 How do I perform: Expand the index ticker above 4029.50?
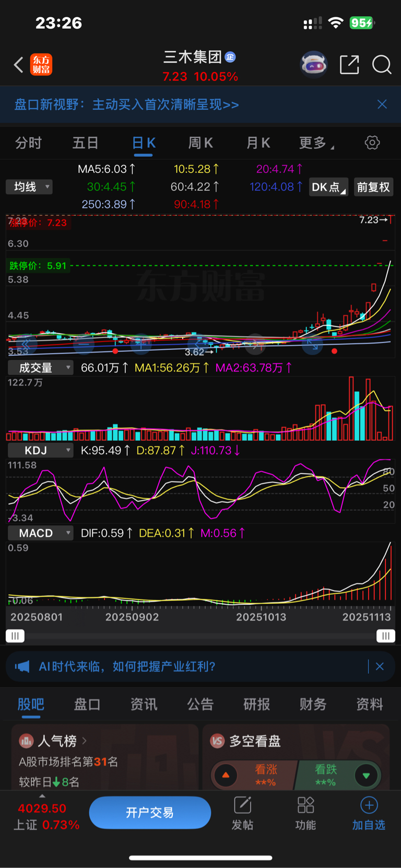click(42, 796)
